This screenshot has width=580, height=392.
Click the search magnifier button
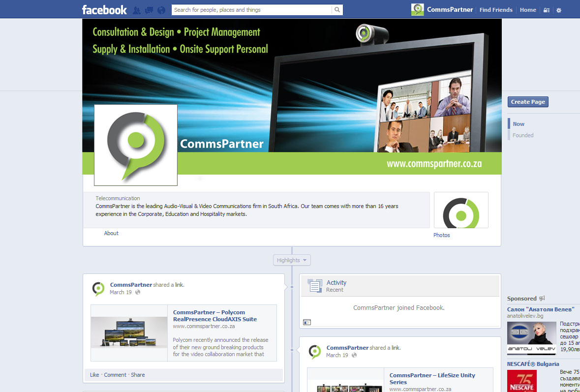click(337, 10)
